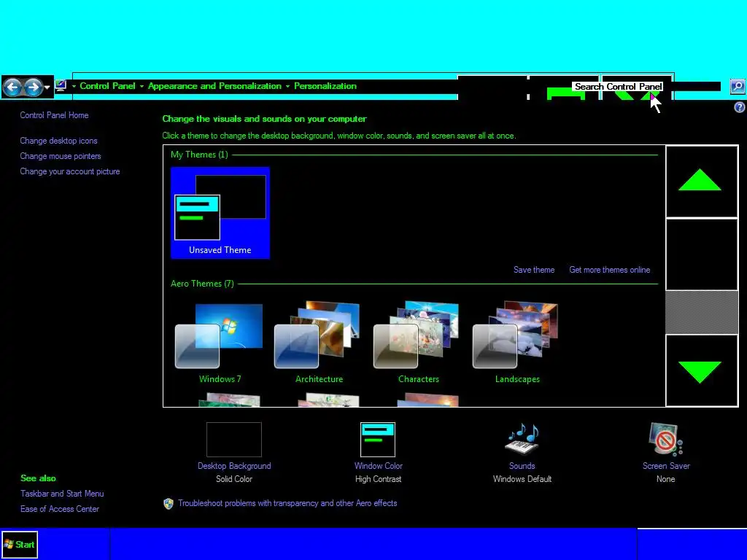Click the Search Control Panel field
The width and height of the screenshot is (747, 560).
coord(646,86)
